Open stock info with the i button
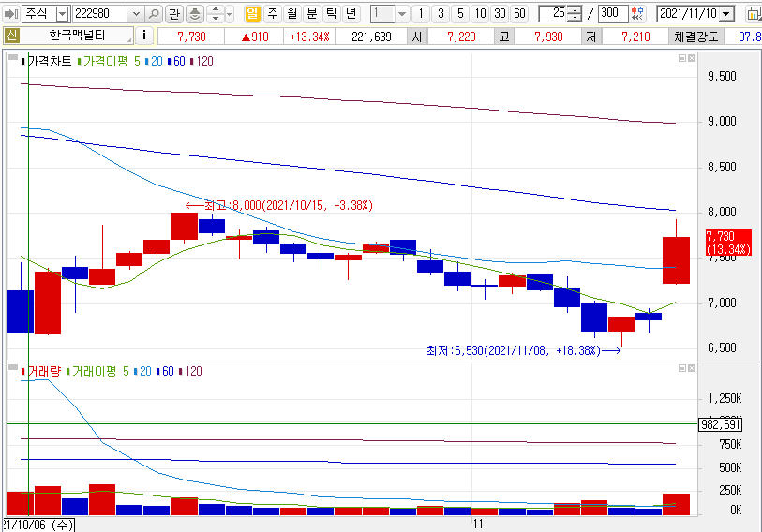762x532 pixels. pyautogui.click(x=143, y=36)
